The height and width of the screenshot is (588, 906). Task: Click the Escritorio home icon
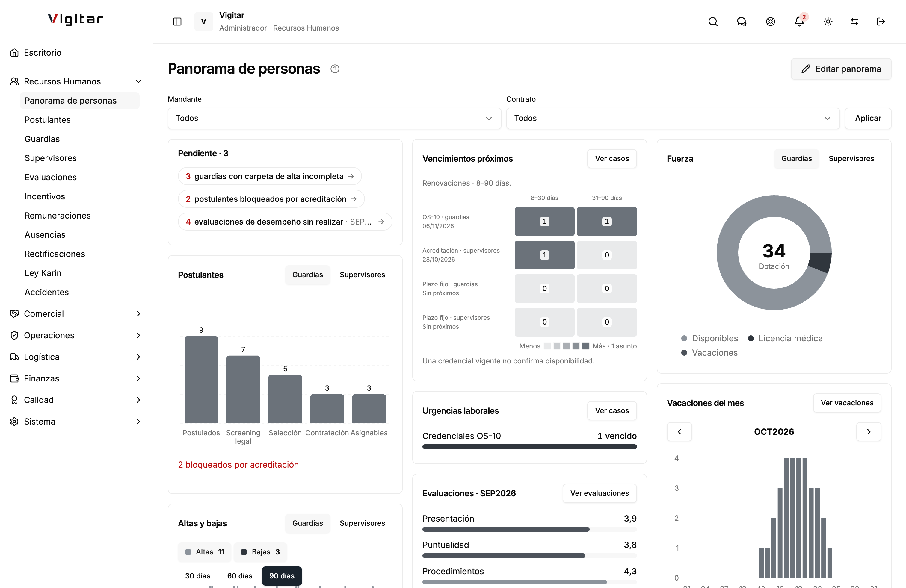click(14, 52)
